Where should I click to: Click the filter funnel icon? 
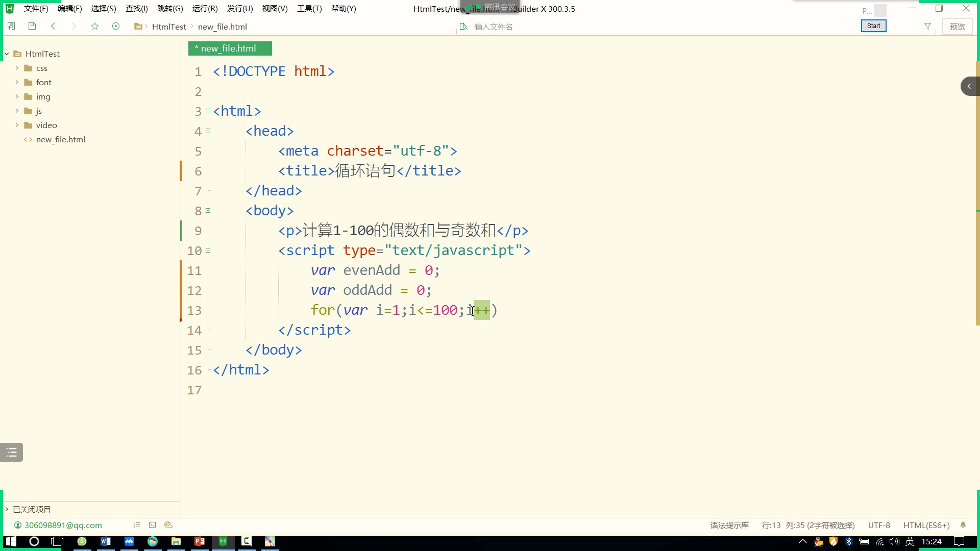click(x=927, y=26)
